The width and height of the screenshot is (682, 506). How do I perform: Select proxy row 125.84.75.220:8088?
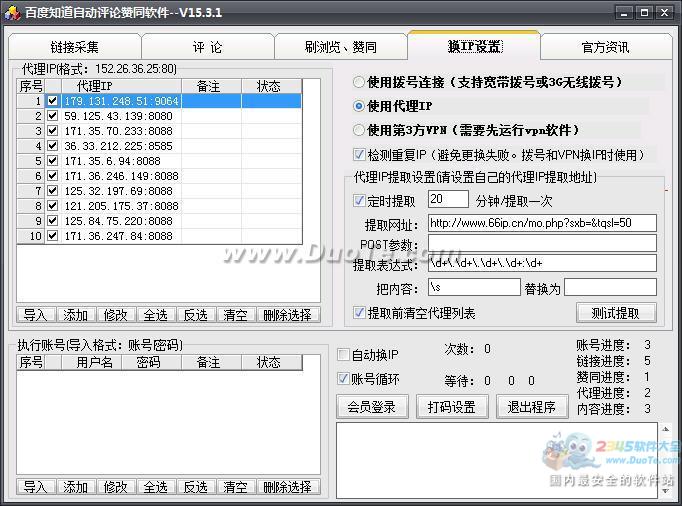(x=159, y=221)
